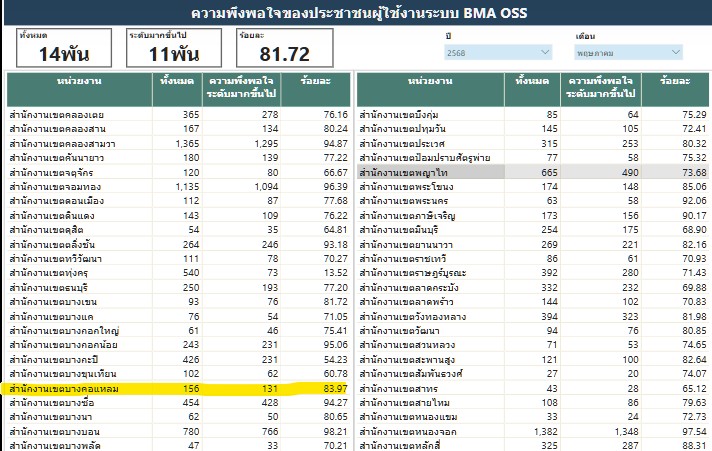This screenshot has width=712, height=451.
Task: Select the row สำนักงานเขตลาดกระบัง
Action: tap(533, 287)
